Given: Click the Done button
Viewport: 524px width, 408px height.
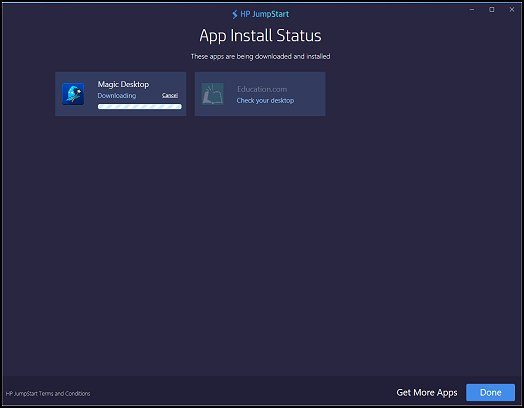Looking at the screenshot, I should [490, 392].
